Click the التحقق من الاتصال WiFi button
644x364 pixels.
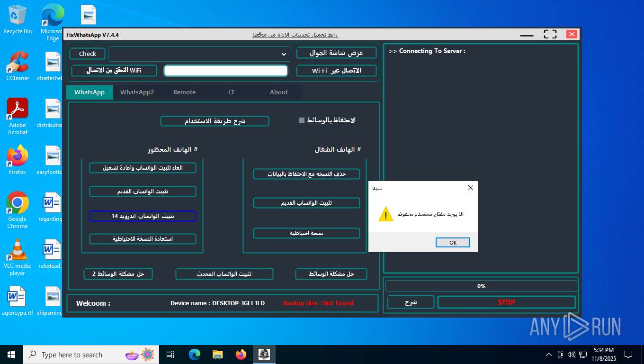pos(114,71)
